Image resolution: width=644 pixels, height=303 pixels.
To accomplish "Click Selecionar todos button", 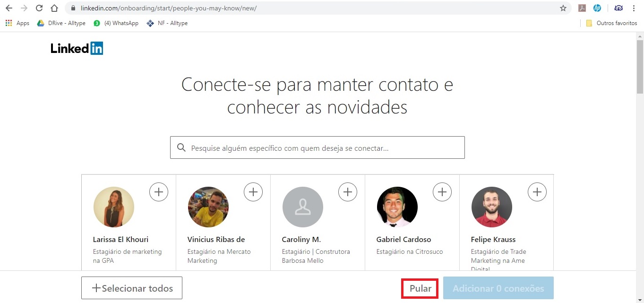I will tap(132, 288).
